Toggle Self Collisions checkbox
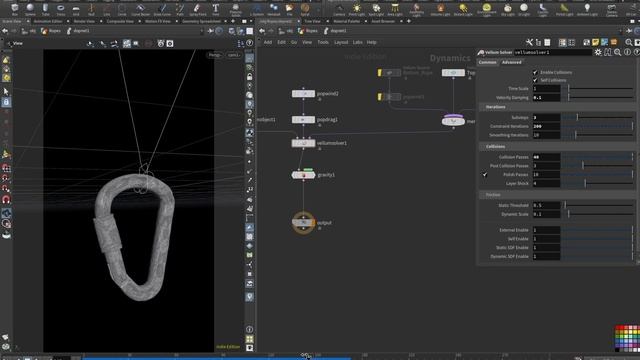The height and width of the screenshot is (360, 640). coord(535,80)
